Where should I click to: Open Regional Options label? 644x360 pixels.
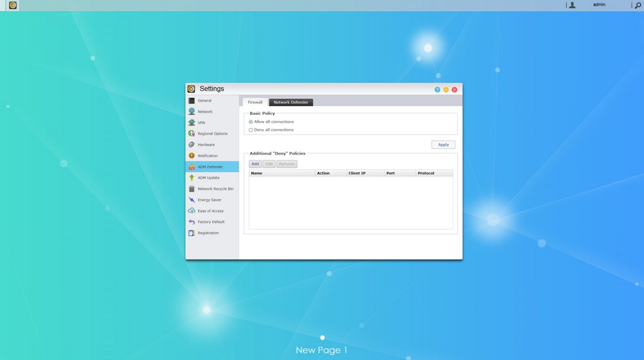coord(212,134)
